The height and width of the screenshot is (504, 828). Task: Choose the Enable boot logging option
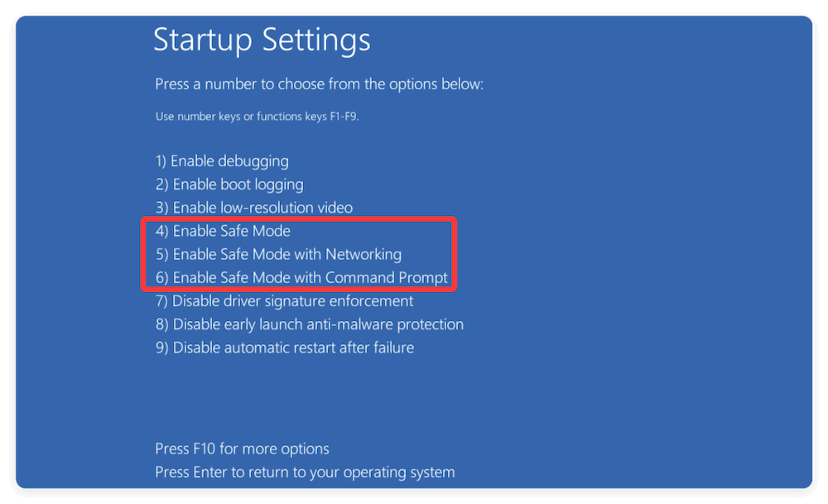tap(229, 185)
